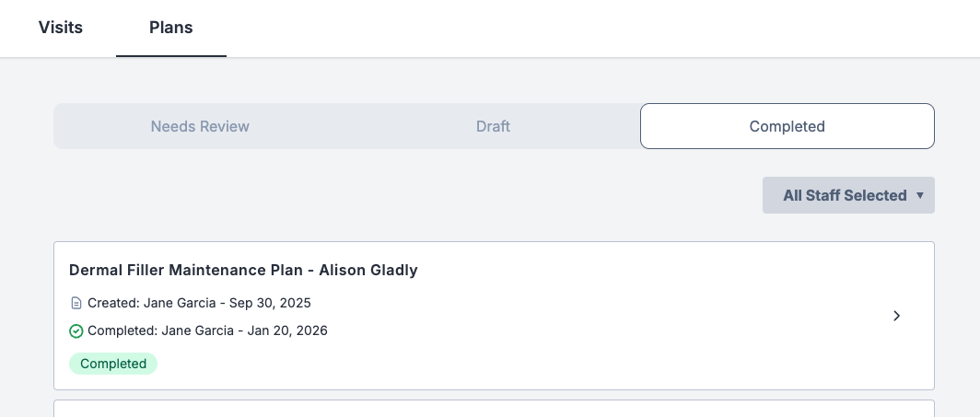980x417 pixels.
Task: Click the partially visible second plan card
Action: (x=494, y=409)
